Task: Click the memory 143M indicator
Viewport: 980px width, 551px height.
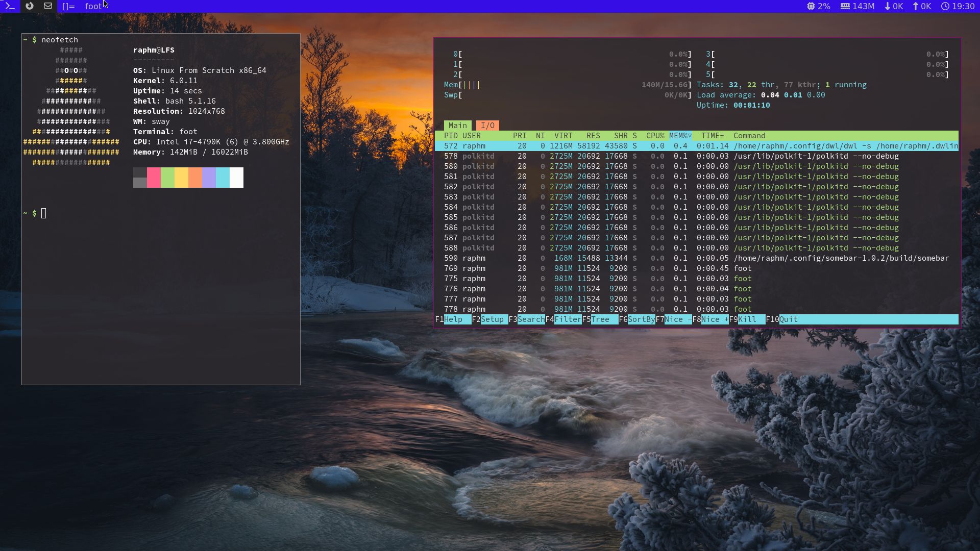Action: coord(857,6)
